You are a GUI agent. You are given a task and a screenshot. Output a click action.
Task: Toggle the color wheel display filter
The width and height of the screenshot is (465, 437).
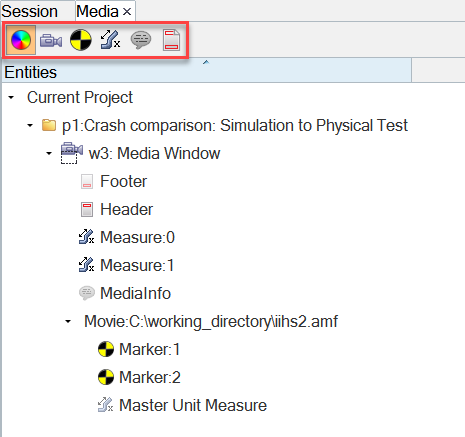pyautogui.click(x=21, y=40)
